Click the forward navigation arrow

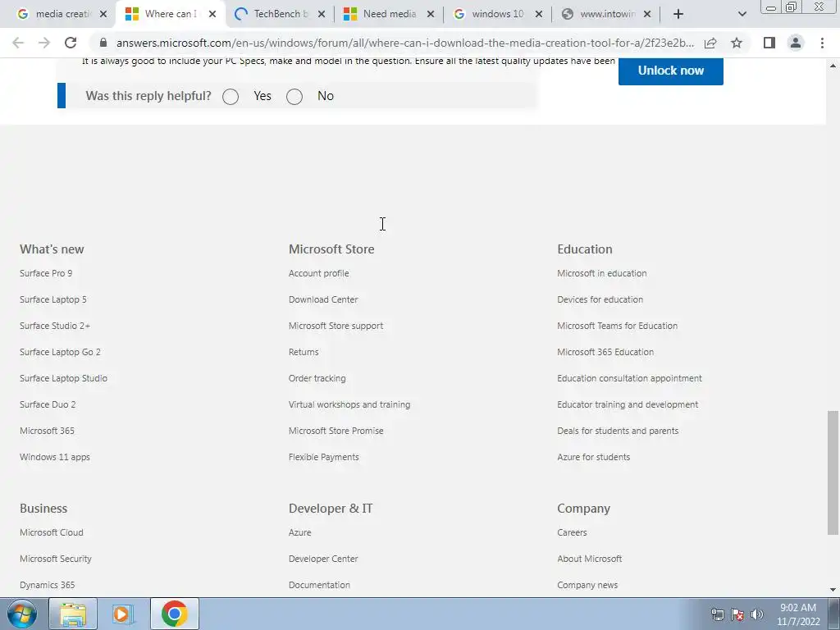pos(44,43)
